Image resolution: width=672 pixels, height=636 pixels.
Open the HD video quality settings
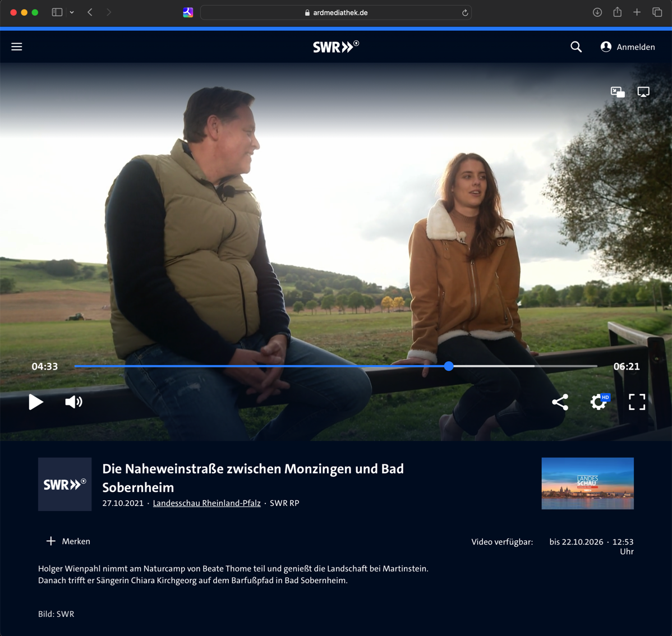[x=599, y=402]
